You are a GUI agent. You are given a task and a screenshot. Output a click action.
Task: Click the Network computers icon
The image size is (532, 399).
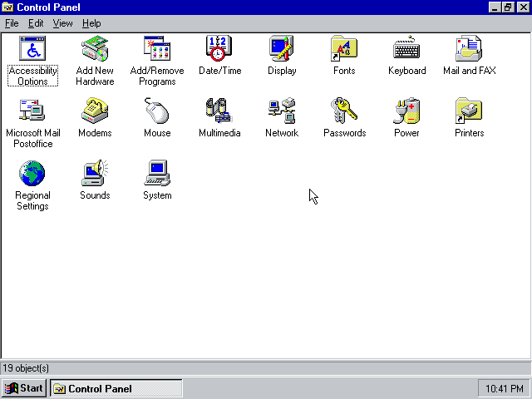coord(282,111)
